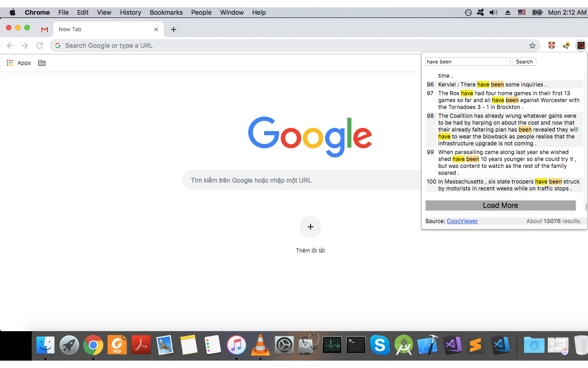588x368 pixels.
Task: Select result 99 about parasailing
Action: click(504, 162)
